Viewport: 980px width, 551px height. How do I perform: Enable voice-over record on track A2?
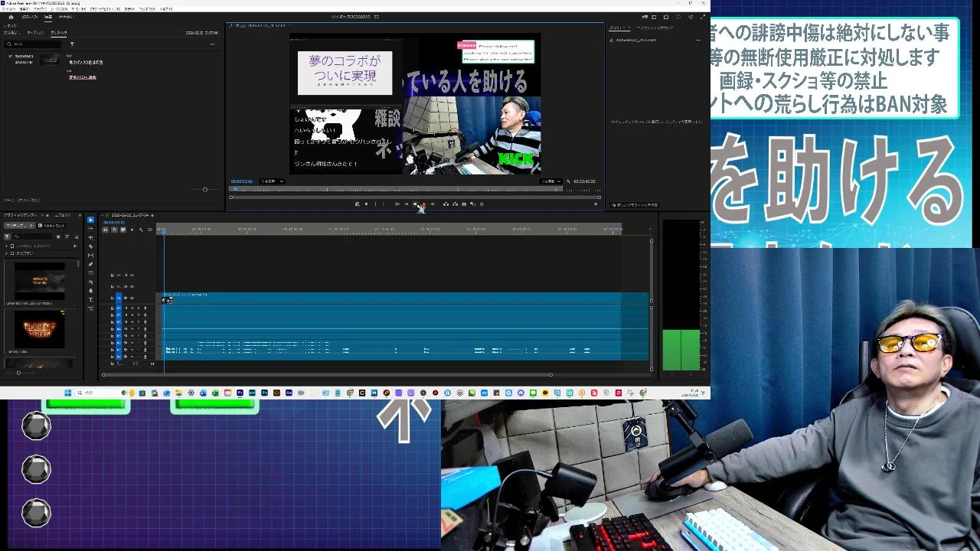coord(145,315)
